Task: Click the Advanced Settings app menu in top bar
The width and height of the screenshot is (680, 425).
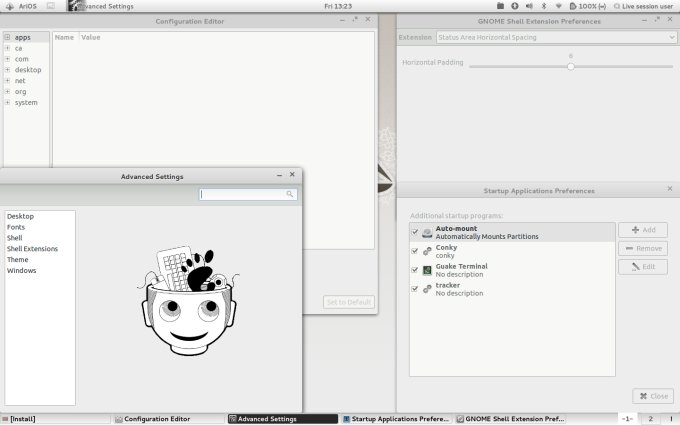Action: click(101, 6)
